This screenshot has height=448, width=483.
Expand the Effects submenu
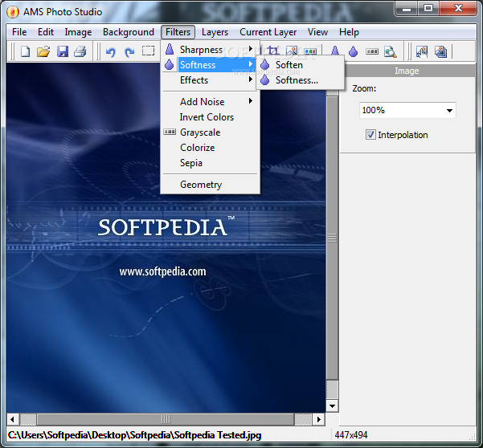211,80
